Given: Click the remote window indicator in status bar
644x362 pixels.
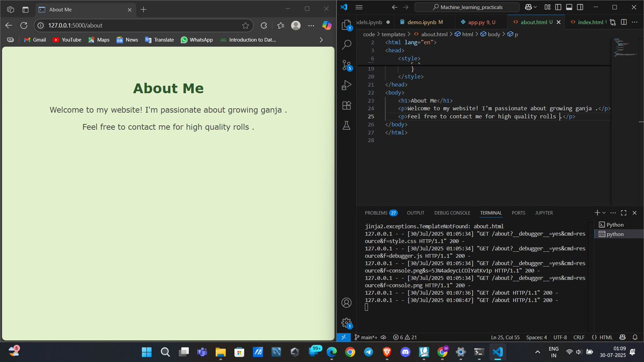Looking at the screenshot, I should 343,337.
